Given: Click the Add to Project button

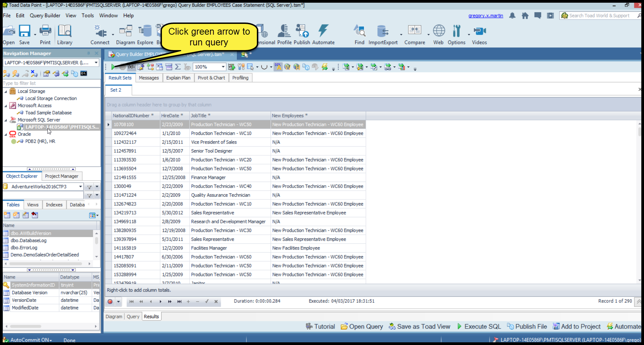Looking at the screenshot, I should (577, 327).
